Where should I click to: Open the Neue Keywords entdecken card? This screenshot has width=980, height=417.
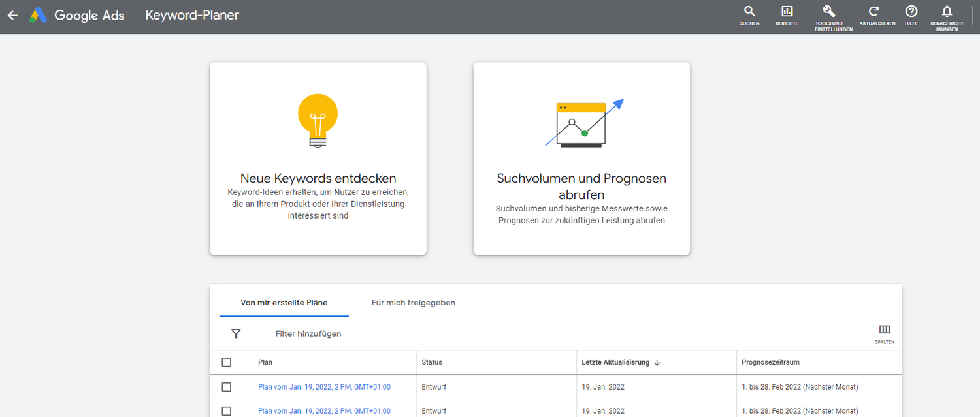coord(318,158)
